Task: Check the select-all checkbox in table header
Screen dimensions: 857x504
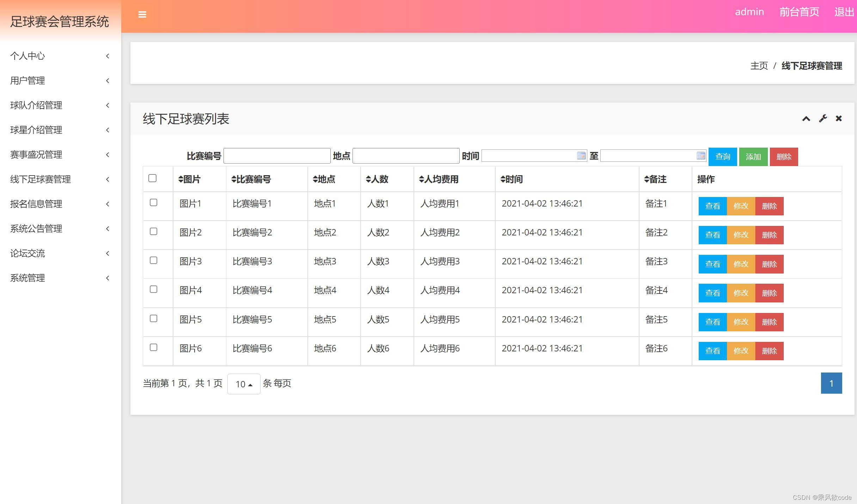Action: (x=152, y=179)
